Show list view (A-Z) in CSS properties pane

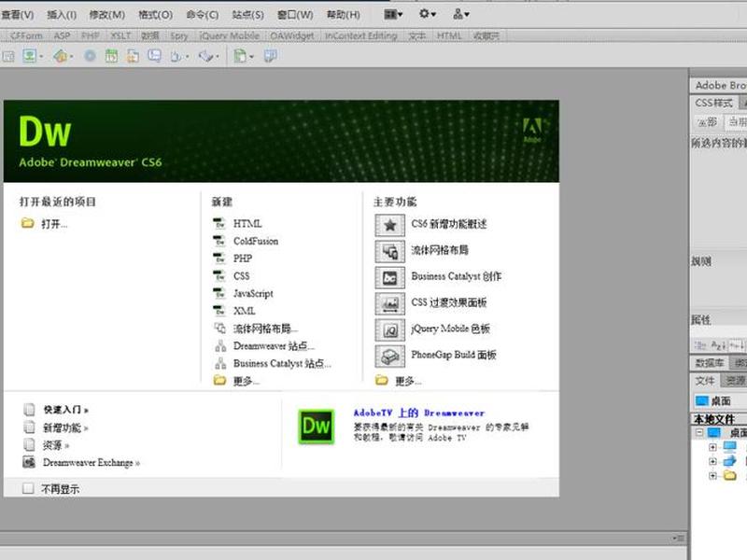(718, 345)
